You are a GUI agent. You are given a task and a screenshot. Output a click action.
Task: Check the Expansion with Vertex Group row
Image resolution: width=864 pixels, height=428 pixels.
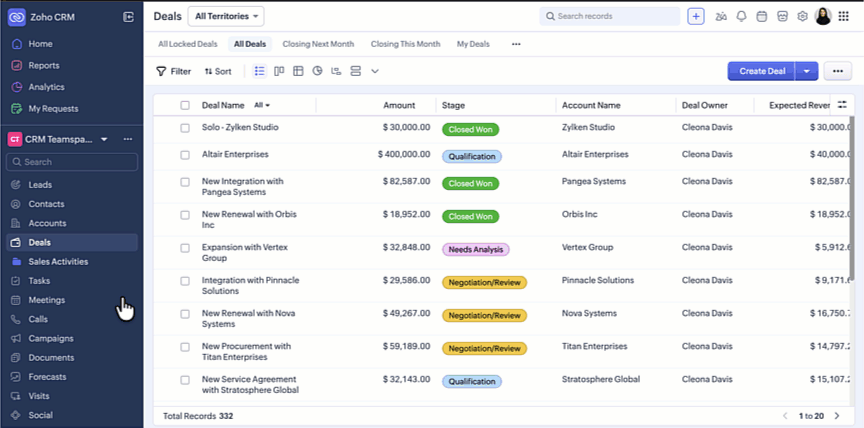pos(185,248)
